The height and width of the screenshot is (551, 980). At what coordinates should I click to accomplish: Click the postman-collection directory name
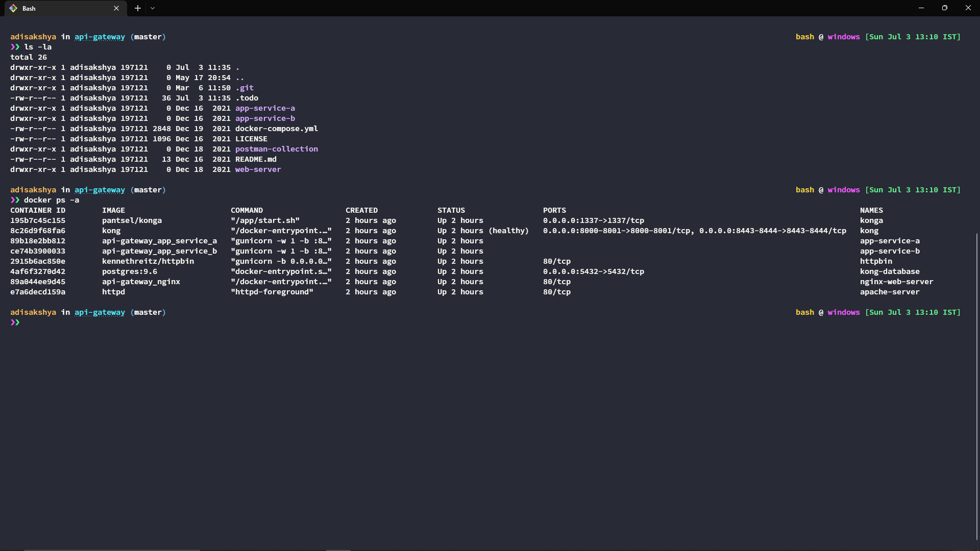coord(276,149)
